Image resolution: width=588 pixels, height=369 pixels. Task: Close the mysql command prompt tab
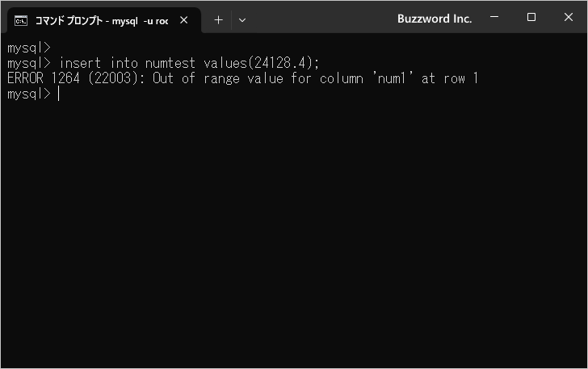coord(184,20)
